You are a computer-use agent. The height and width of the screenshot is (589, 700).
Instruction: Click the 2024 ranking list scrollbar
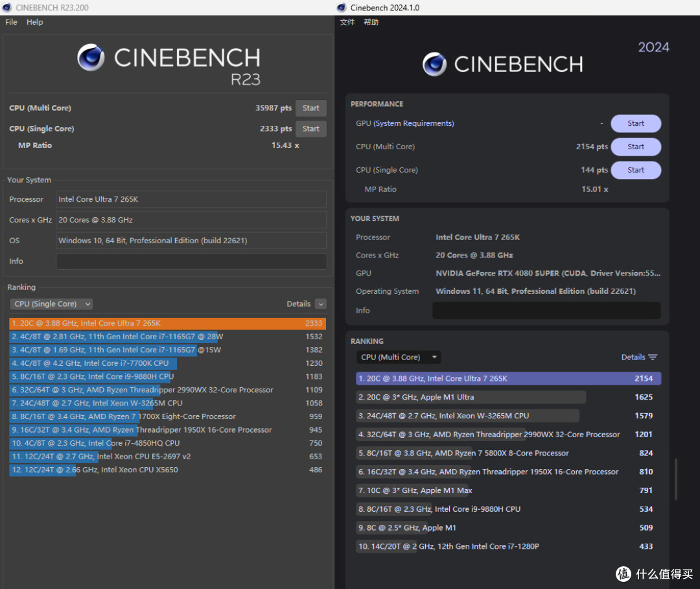[x=676, y=479]
